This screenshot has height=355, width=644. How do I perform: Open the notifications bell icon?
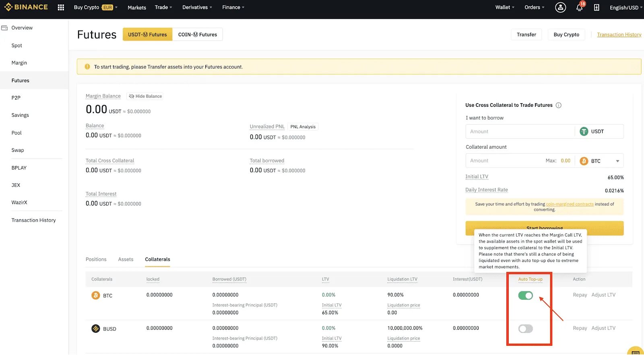(x=580, y=7)
